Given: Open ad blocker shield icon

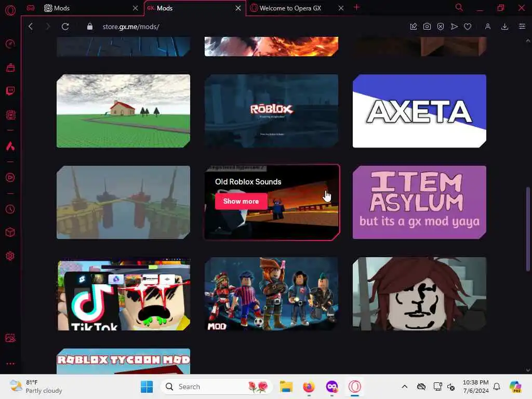Looking at the screenshot, I should tap(441, 26).
